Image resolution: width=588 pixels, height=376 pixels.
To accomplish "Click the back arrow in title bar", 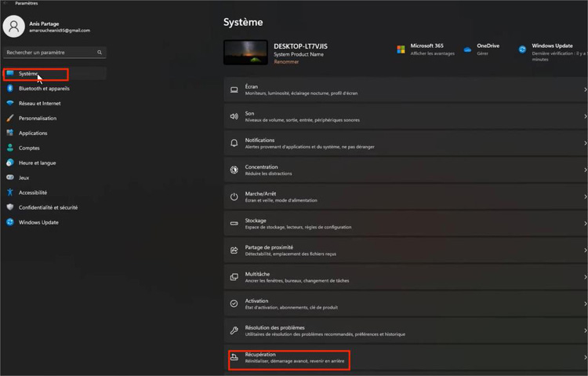I will [5, 3].
